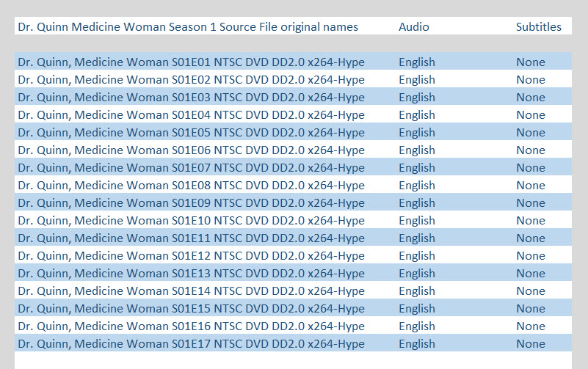Select 'English' audio cell in S01E05 row
Screen dimensions: 588x369
click(417, 133)
